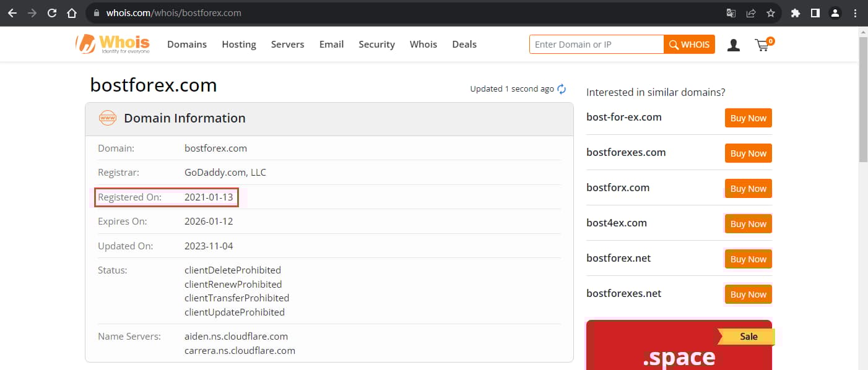Toggle the browser side panel icon
This screenshot has height=370, width=868.
(x=815, y=12)
